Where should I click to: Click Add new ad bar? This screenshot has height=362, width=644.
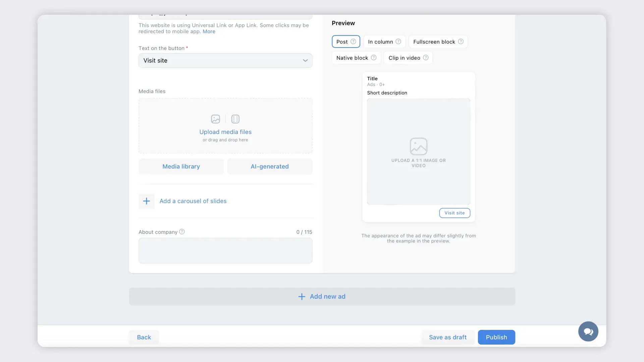[322, 296]
